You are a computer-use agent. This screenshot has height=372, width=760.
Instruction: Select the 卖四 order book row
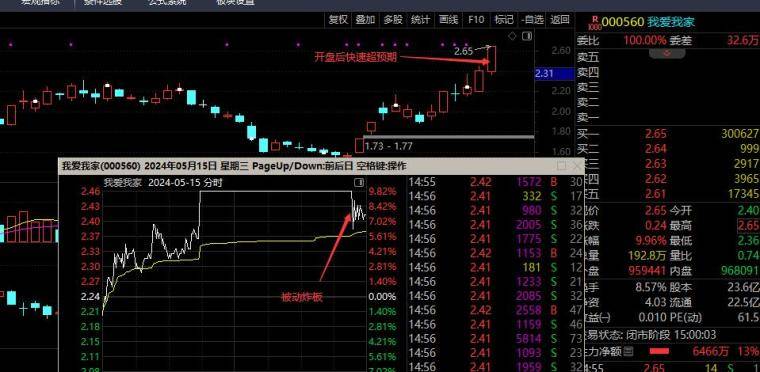click(668, 73)
